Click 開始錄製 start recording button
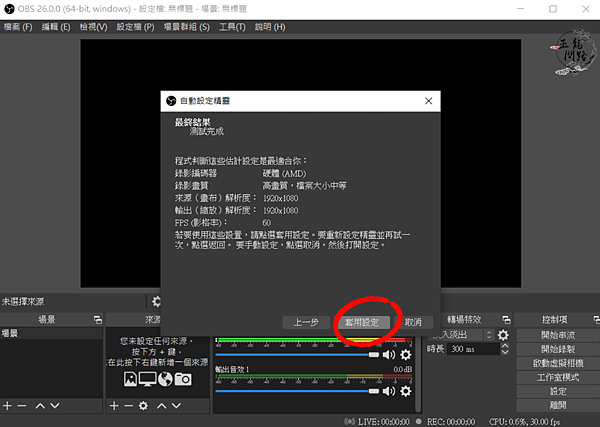 [558, 349]
